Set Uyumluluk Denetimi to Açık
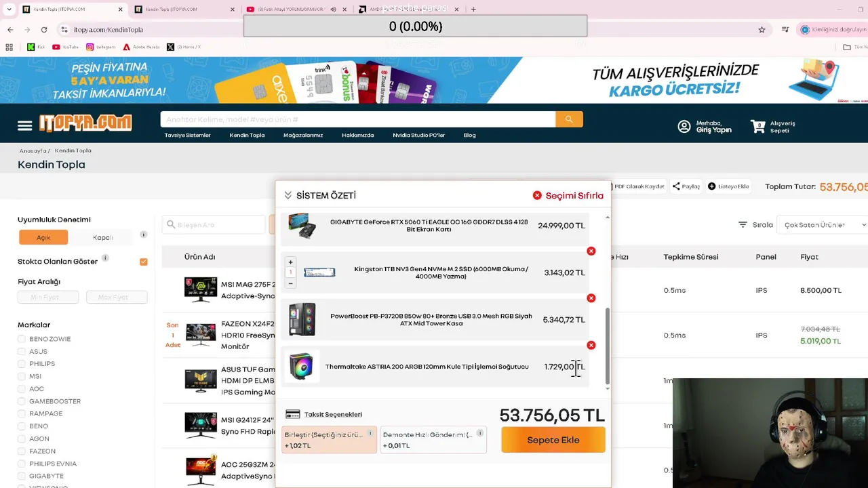The height and width of the screenshot is (488, 868). [x=43, y=237]
